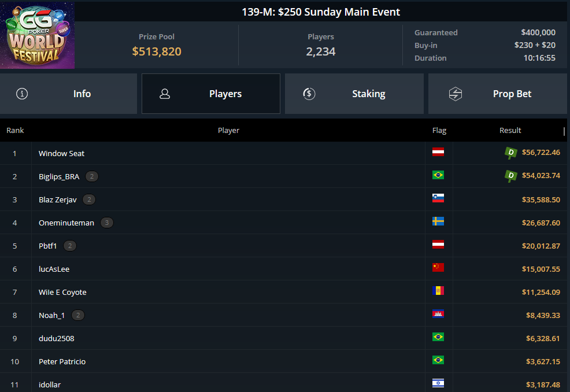Click the re-entry badge beside Biglips_BRA
Screen dimensions: 570x392
click(x=91, y=176)
